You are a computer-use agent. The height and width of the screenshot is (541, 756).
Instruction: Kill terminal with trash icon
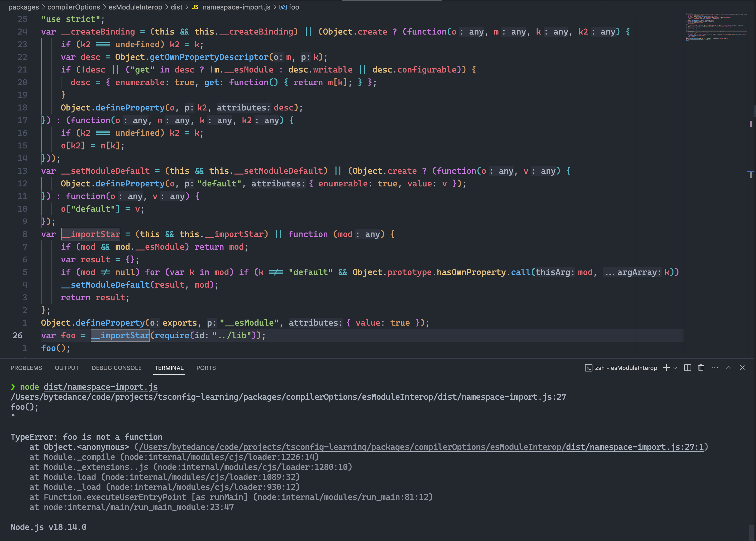701,368
